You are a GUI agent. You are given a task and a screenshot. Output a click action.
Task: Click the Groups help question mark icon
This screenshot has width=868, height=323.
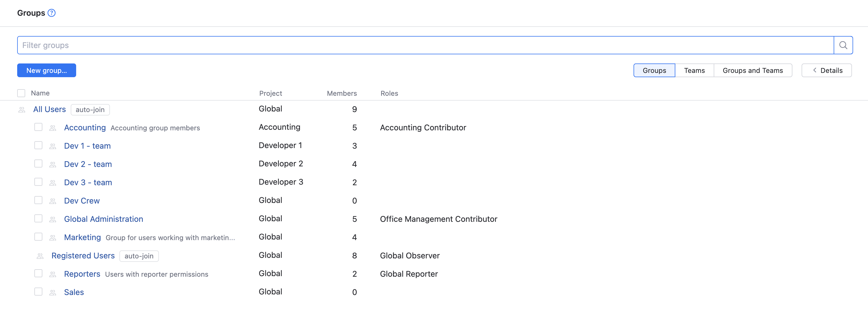point(52,13)
